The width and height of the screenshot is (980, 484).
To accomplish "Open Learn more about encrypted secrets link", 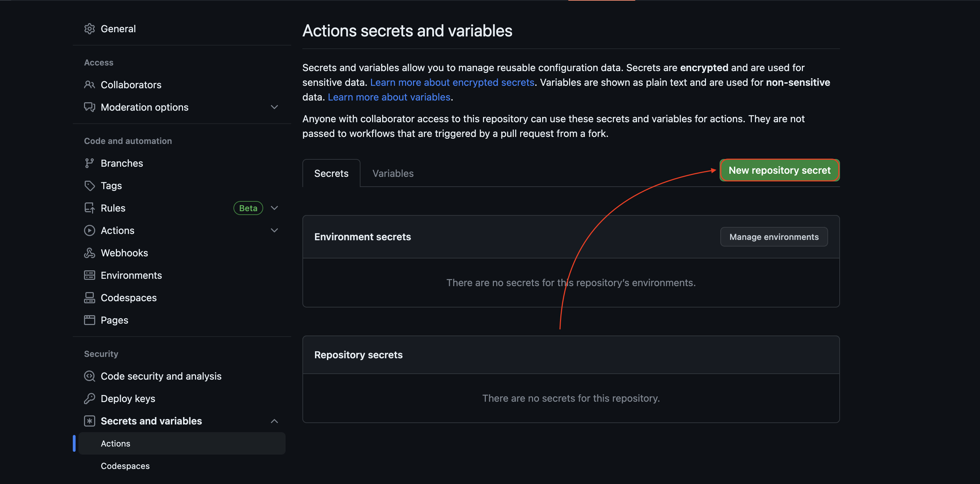I will tap(452, 82).
